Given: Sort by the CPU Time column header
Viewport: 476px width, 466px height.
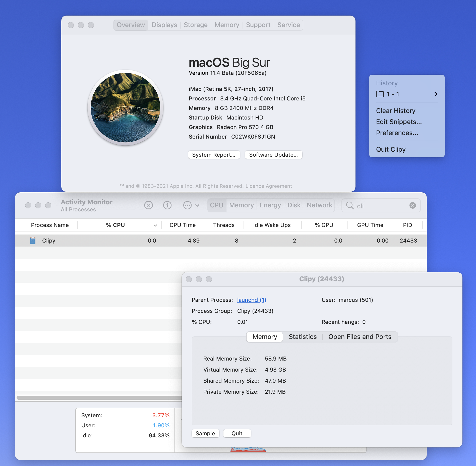Looking at the screenshot, I should click(x=183, y=225).
